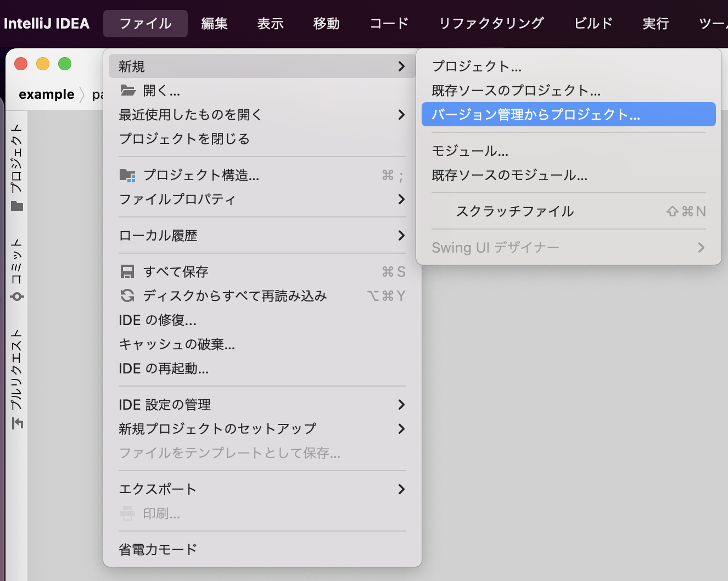Open the コード menu
The height and width of the screenshot is (581, 728).
(x=389, y=24)
